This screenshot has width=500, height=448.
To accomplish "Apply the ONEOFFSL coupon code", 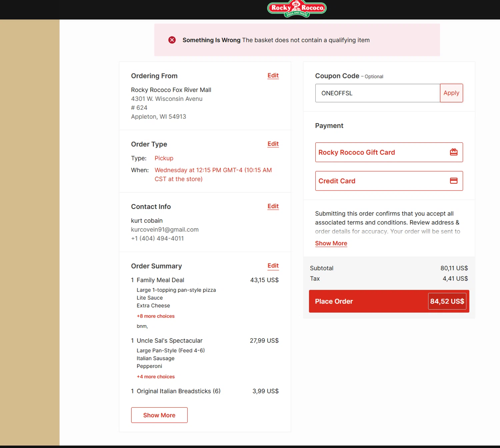I will (451, 93).
